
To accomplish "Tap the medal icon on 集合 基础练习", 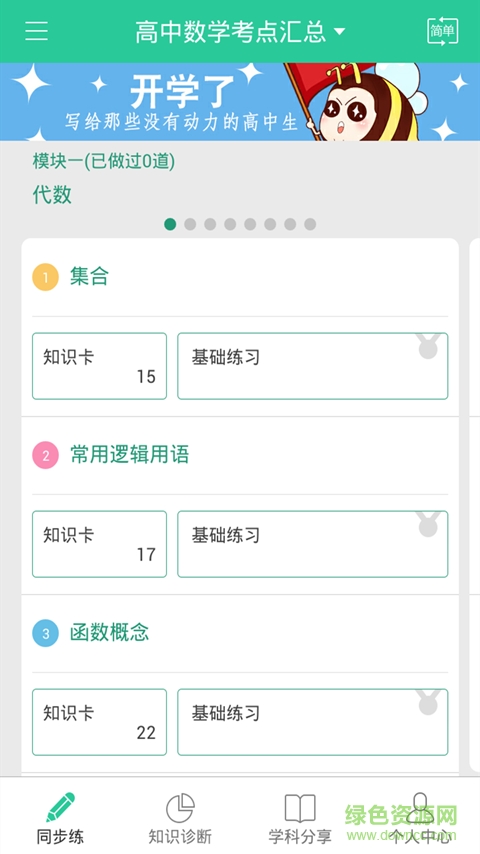I will 428,346.
